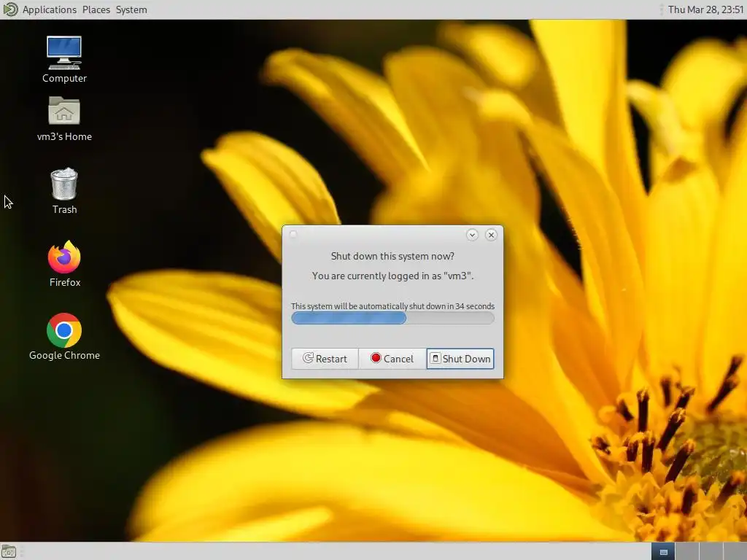Open the System menu
This screenshot has height=560, width=747.
(131, 9)
